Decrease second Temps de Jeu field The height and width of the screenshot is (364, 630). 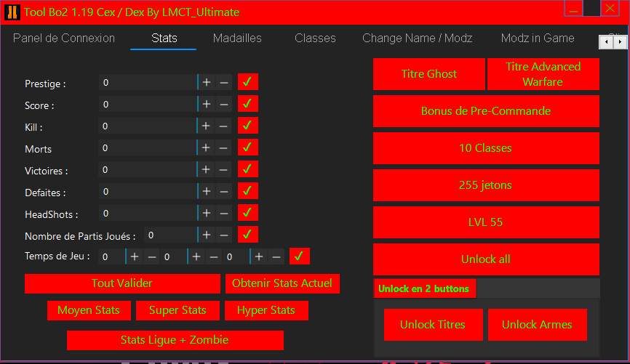pos(214,256)
